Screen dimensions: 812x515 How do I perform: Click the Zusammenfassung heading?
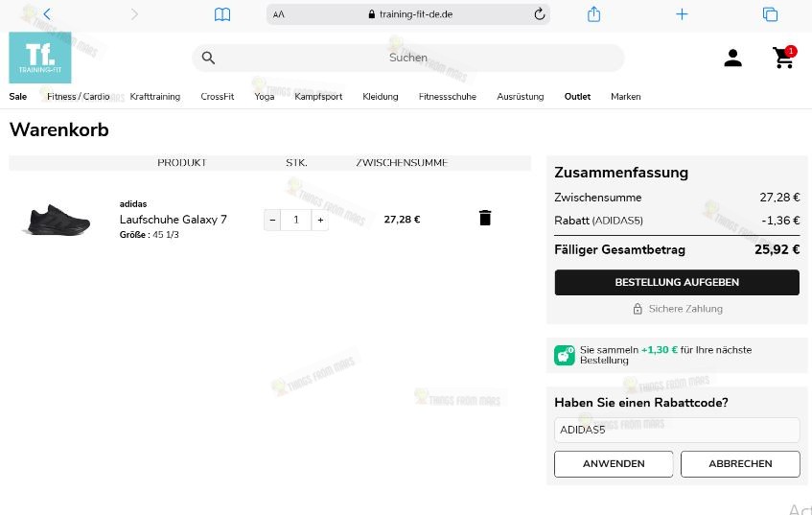tap(621, 173)
